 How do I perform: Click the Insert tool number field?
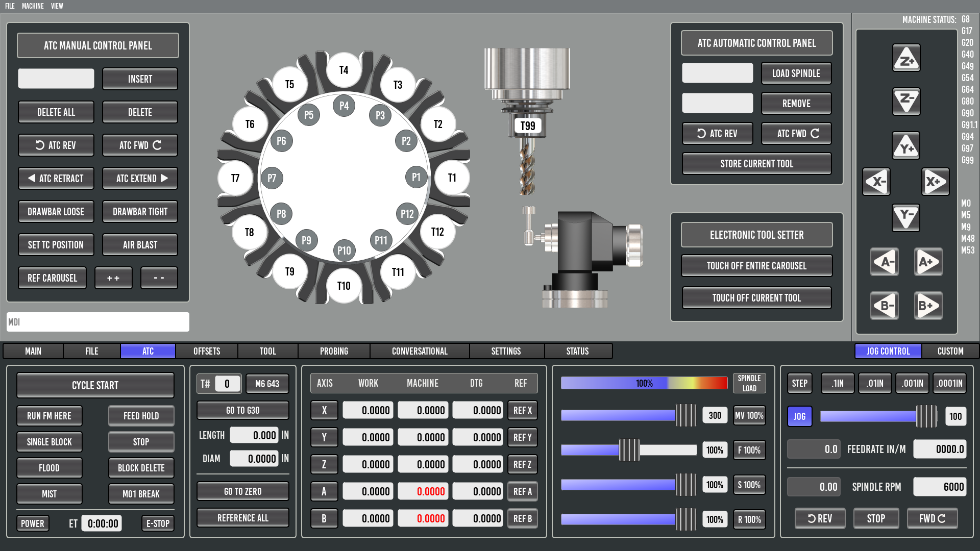tap(56, 79)
